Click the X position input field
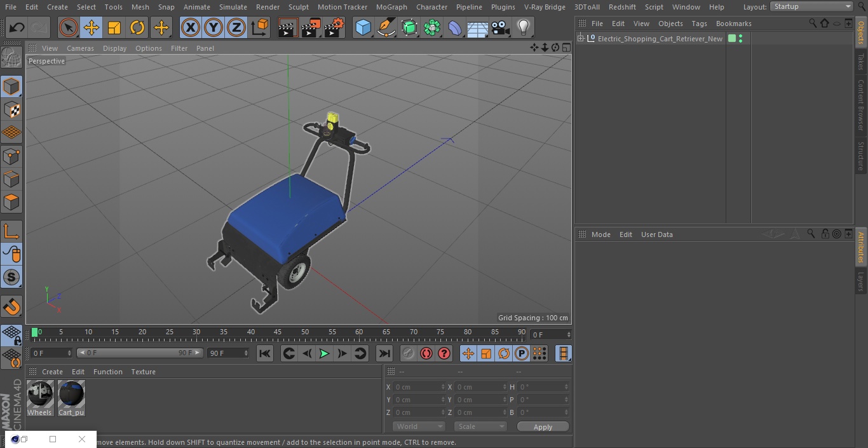The height and width of the screenshot is (448, 868). [x=419, y=387]
